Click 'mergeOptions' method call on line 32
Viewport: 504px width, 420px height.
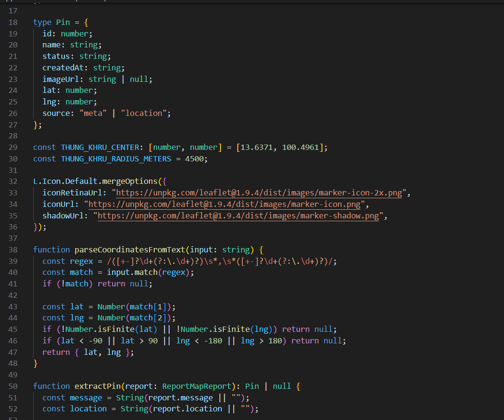(130, 182)
